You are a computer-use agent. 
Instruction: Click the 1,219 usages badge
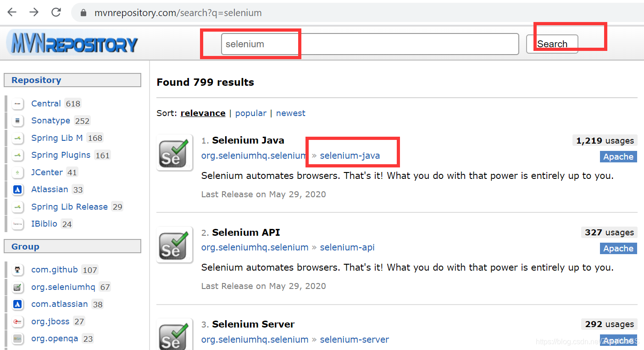[605, 141]
